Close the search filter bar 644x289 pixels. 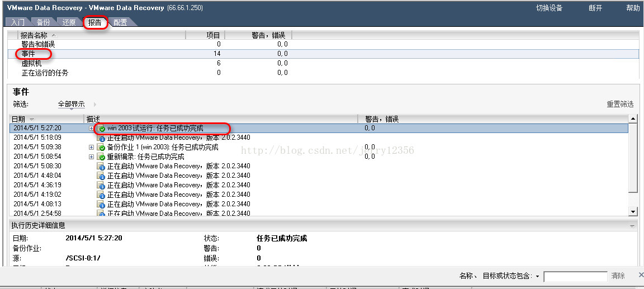point(641,274)
